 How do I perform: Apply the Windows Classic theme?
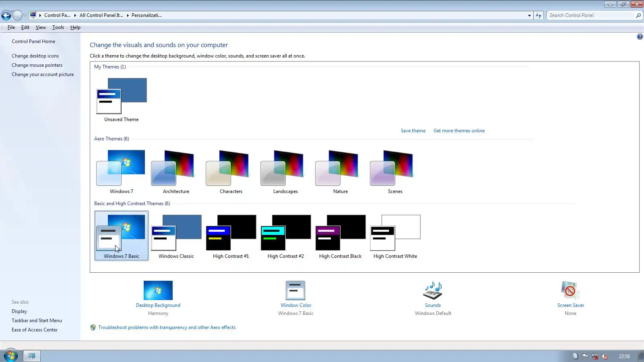point(176,237)
